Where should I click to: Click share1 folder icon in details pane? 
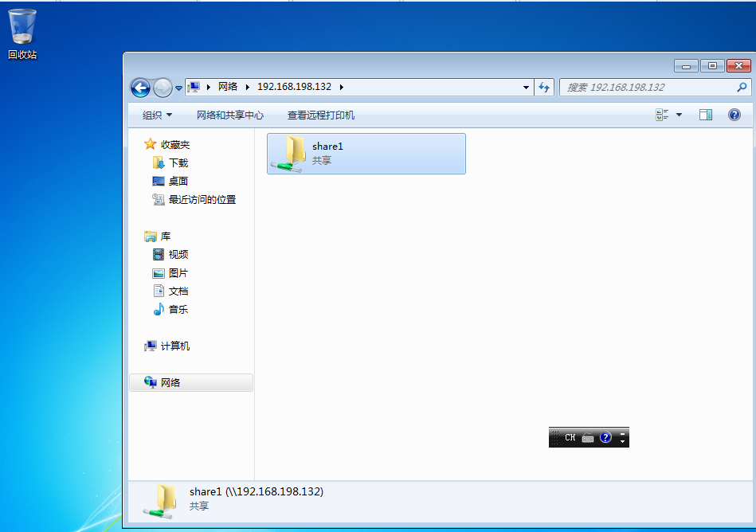click(161, 502)
